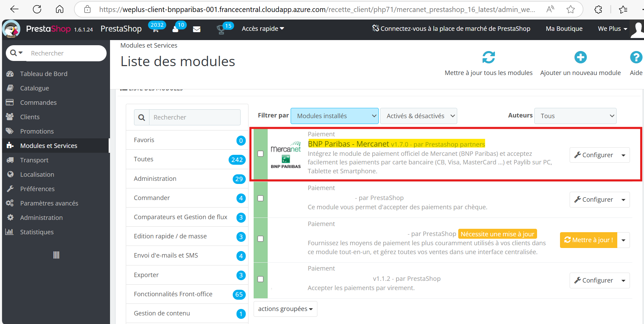
Task: Open the sidebar search type magnifier dropdown
Action: point(16,53)
